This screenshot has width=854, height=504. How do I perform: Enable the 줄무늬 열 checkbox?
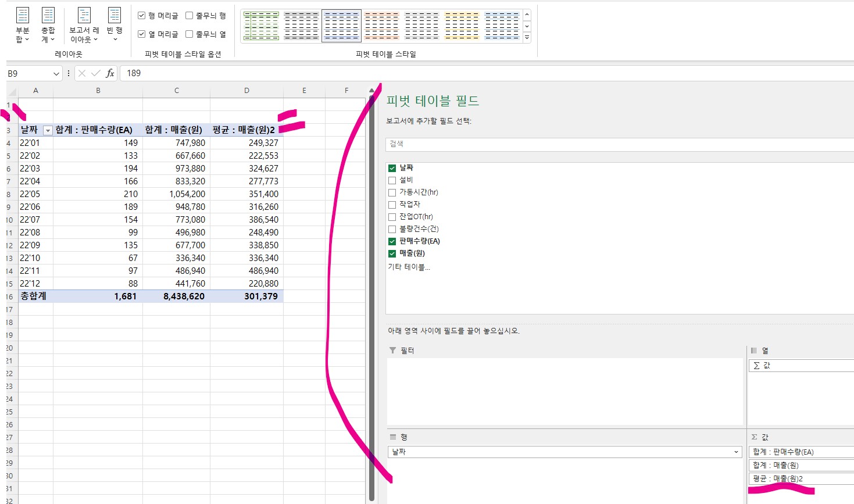coord(189,34)
